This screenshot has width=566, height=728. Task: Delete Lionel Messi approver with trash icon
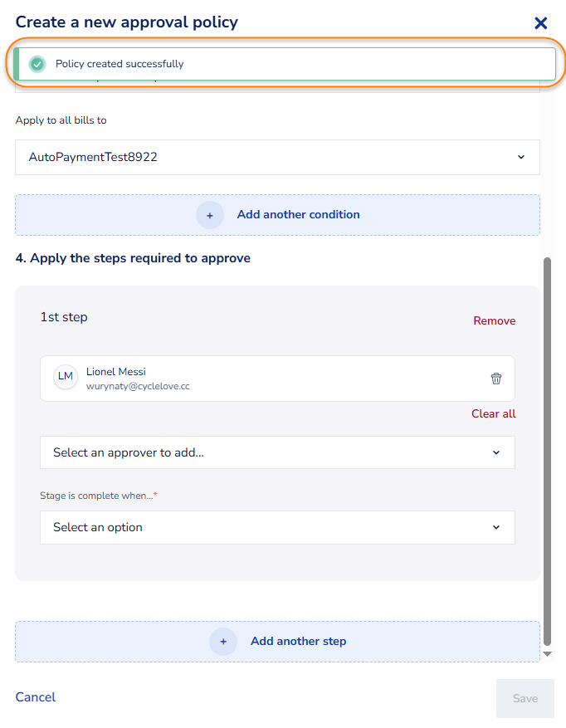[496, 379]
